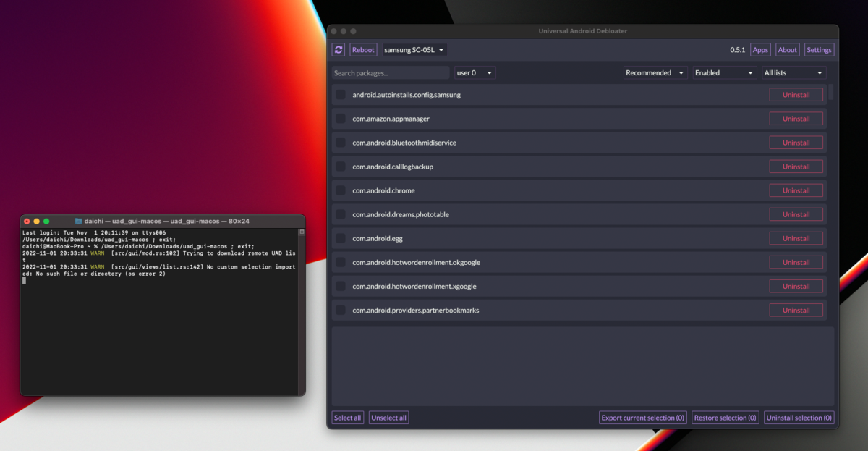Tick checkbox for com.android.hotwordenrollment.okgoogle
This screenshot has width=868, height=451.
pos(340,262)
